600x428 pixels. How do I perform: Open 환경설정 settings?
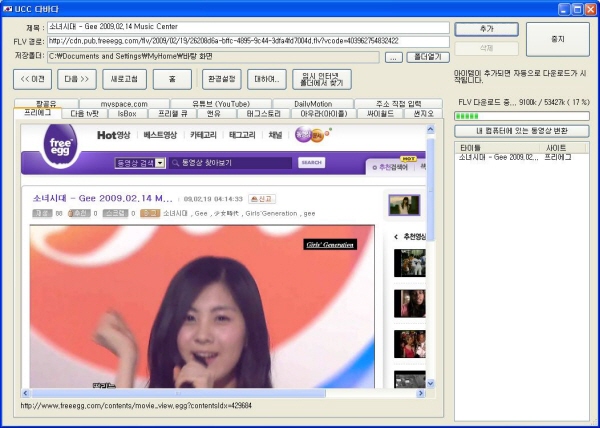pos(222,79)
